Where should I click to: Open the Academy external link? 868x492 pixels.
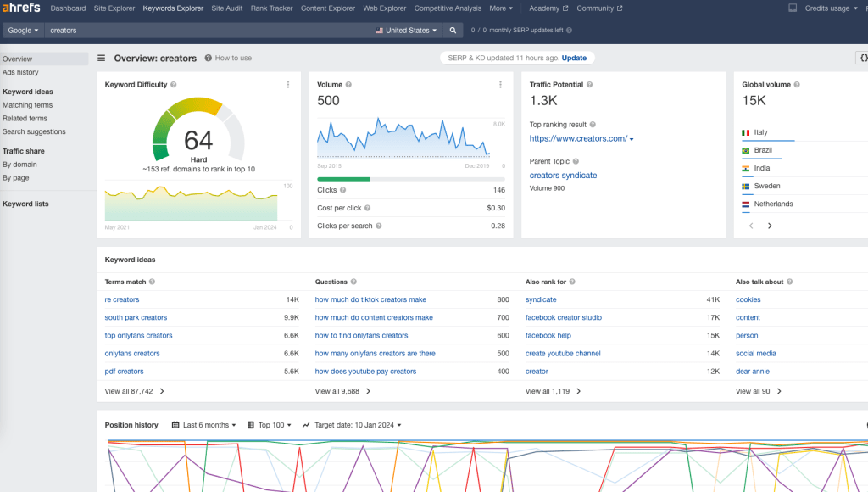(x=548, y=8)
